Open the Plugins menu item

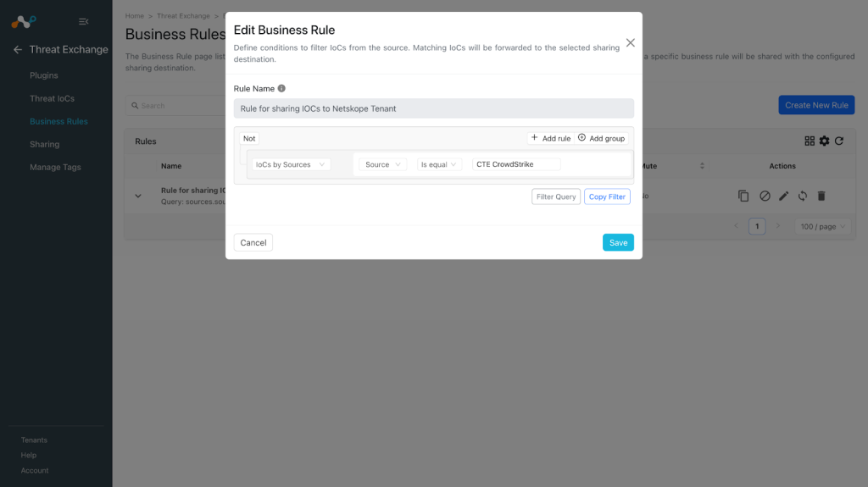tap(44, 75)
